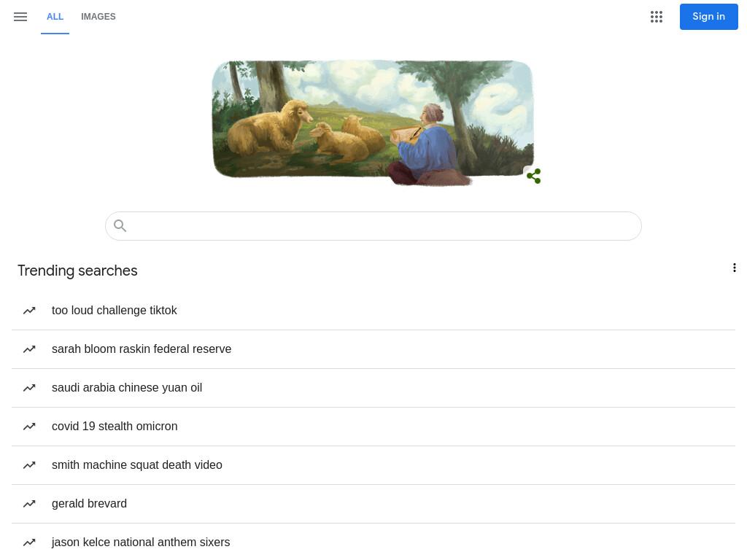Select the ALL tab
This screenshot has width=747, height=560.
[x=55, y=17]
